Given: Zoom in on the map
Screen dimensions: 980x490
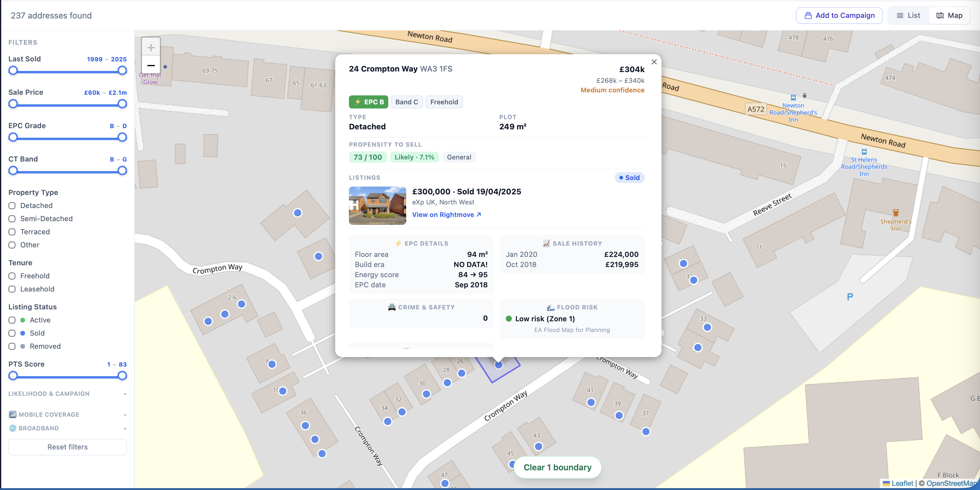Looking at the screenshot, I should [x=151, y=47].
